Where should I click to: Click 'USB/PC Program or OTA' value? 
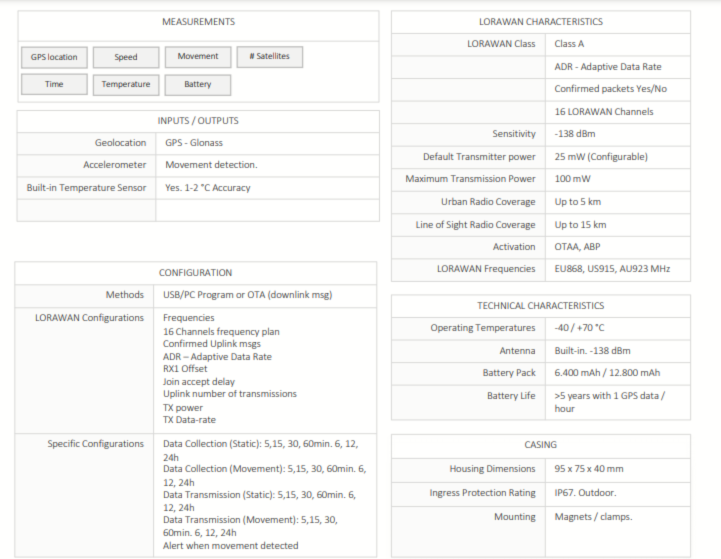point(248,295)
